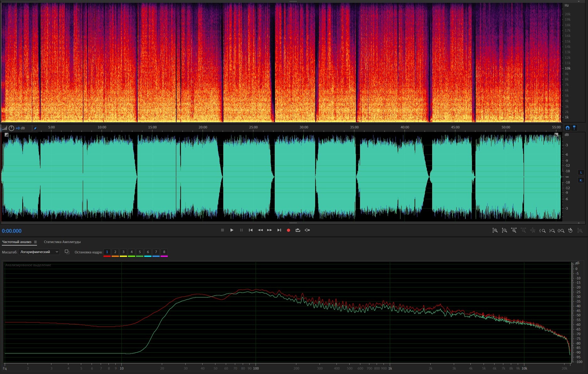Click hold frame button 8
The height and width of the screenshot is (374, 588).
[x=164, y=252]
